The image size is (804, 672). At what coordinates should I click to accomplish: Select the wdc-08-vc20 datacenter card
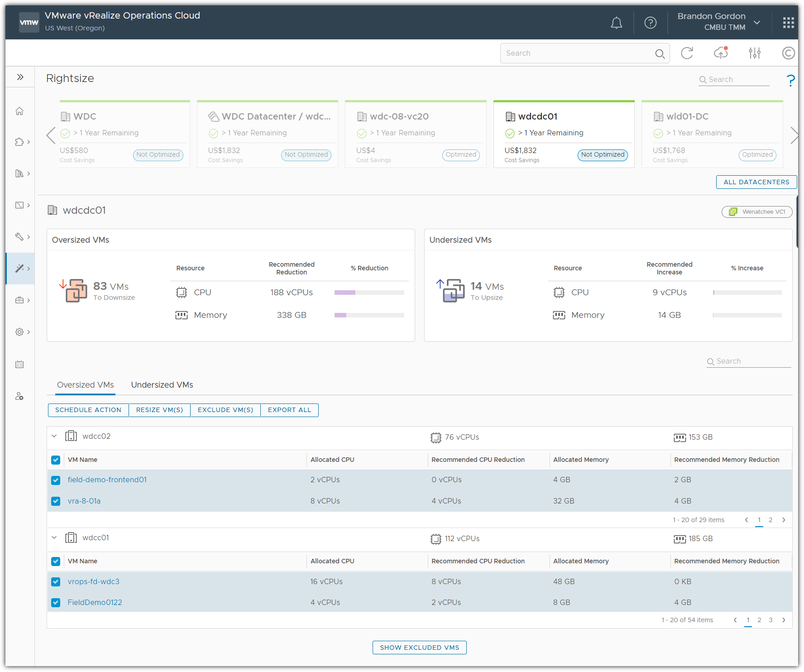(416, 134)
